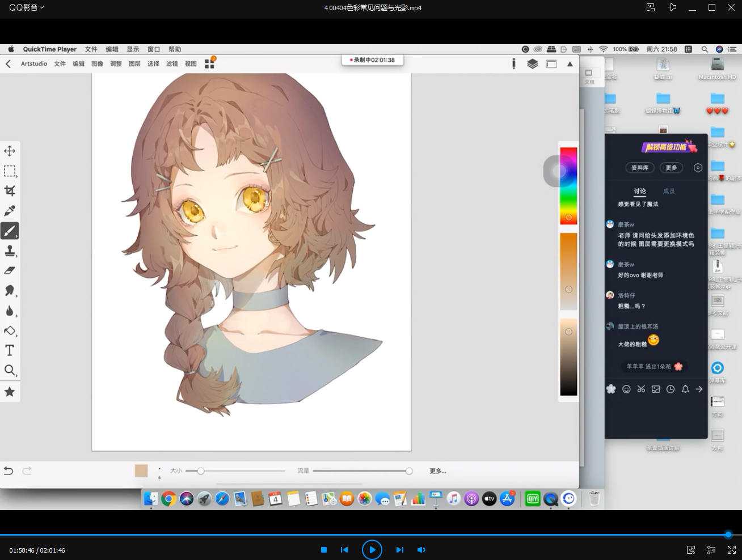Choose the Paint Bucket fill tool
Screen dimensions: 742x560
[x=10, y=330]
